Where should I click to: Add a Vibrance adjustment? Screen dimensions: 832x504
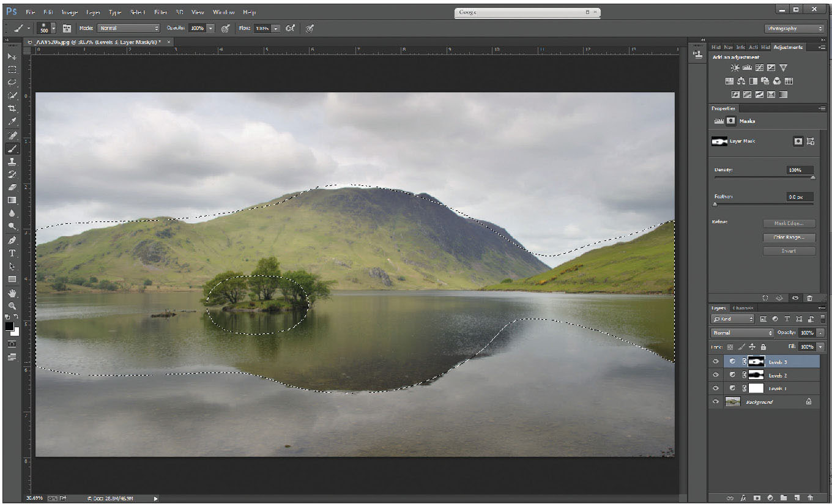pyautogui.click(x=783, y=68)
